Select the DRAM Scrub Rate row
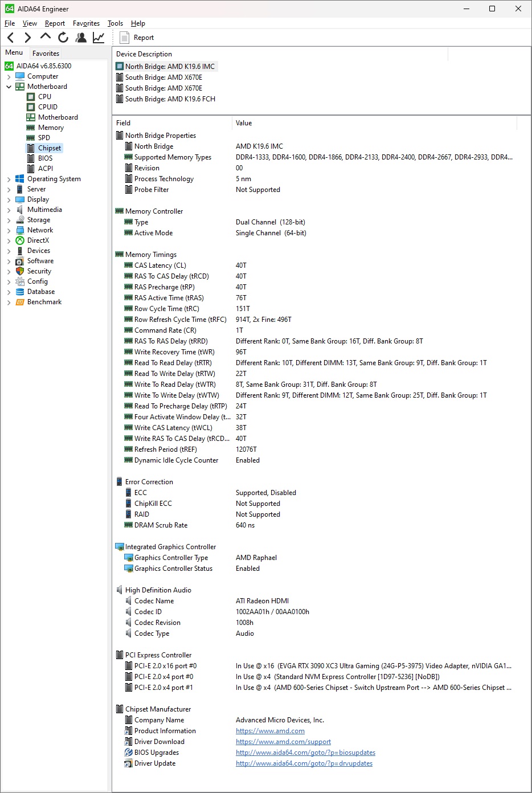The image size is (532, 793). point(315,525)
